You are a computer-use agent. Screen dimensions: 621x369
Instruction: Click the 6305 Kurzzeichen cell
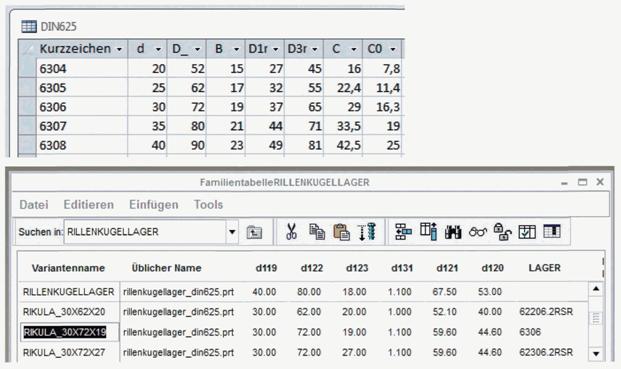coord(82,88)
